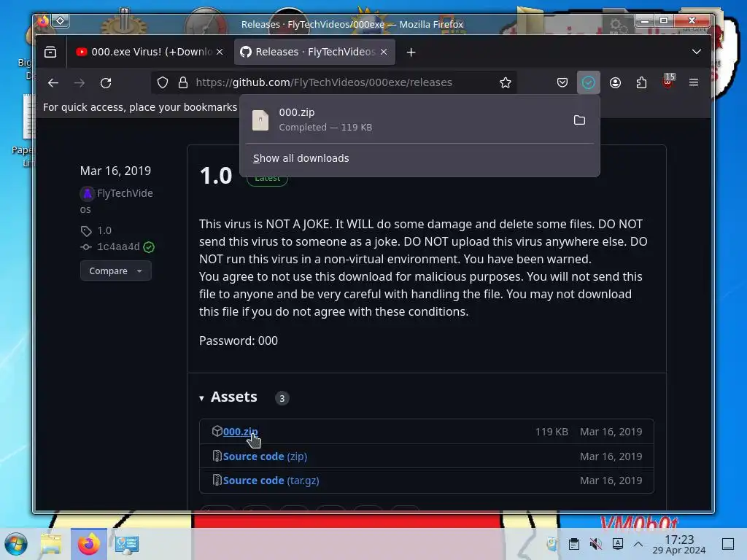Screen dimensions: 747x560
Task: Download Source code (zip)
Action: 265,456
